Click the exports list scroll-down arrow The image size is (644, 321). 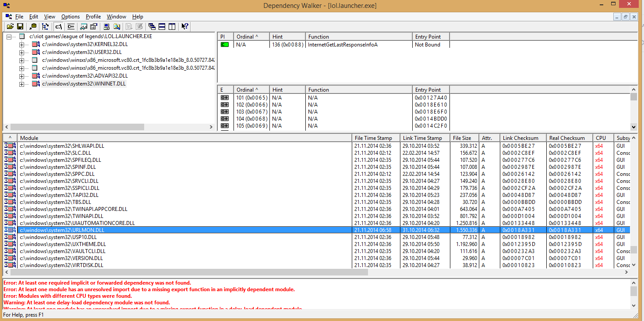click(633, 127)
